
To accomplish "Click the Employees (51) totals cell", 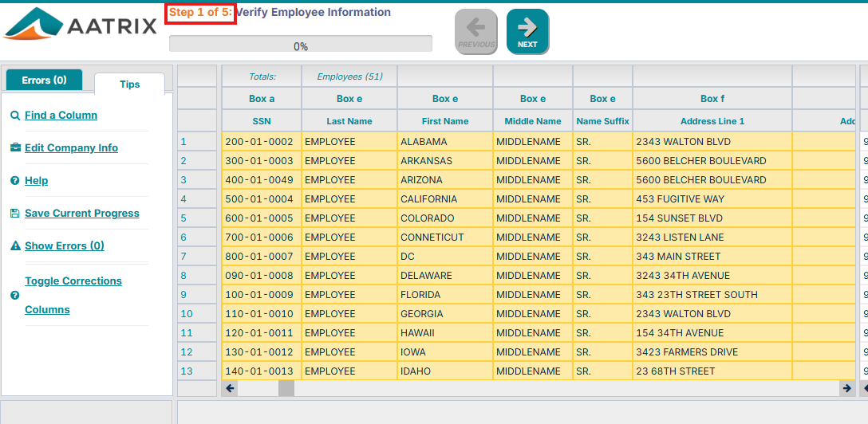I will point(349,77).
